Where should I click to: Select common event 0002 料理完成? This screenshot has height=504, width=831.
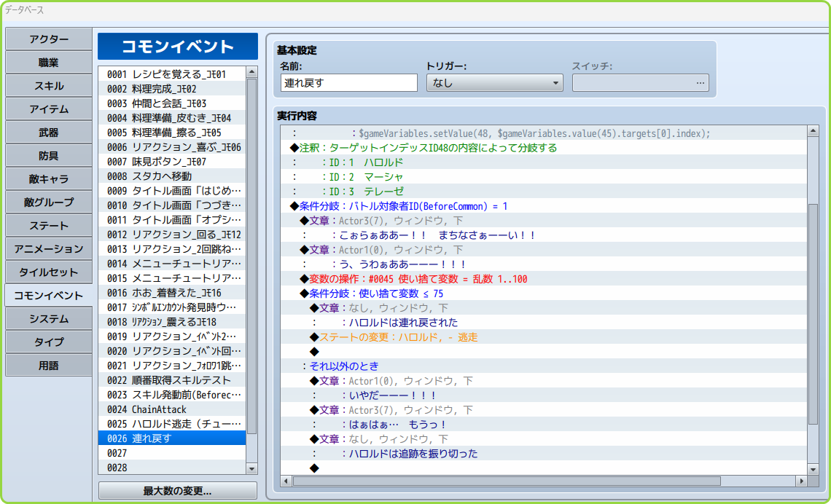pyautogui.click(x=172, y=89)
